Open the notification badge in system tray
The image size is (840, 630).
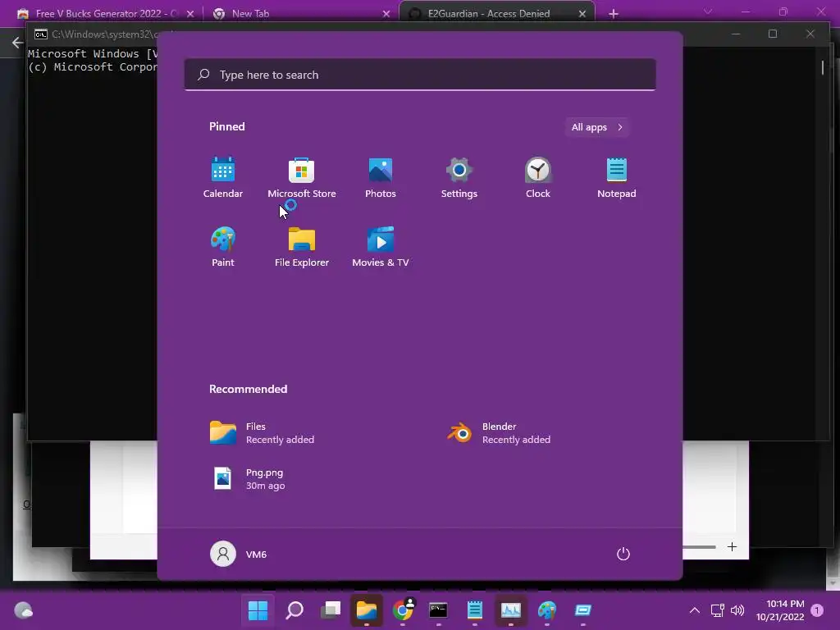[817, 610]
